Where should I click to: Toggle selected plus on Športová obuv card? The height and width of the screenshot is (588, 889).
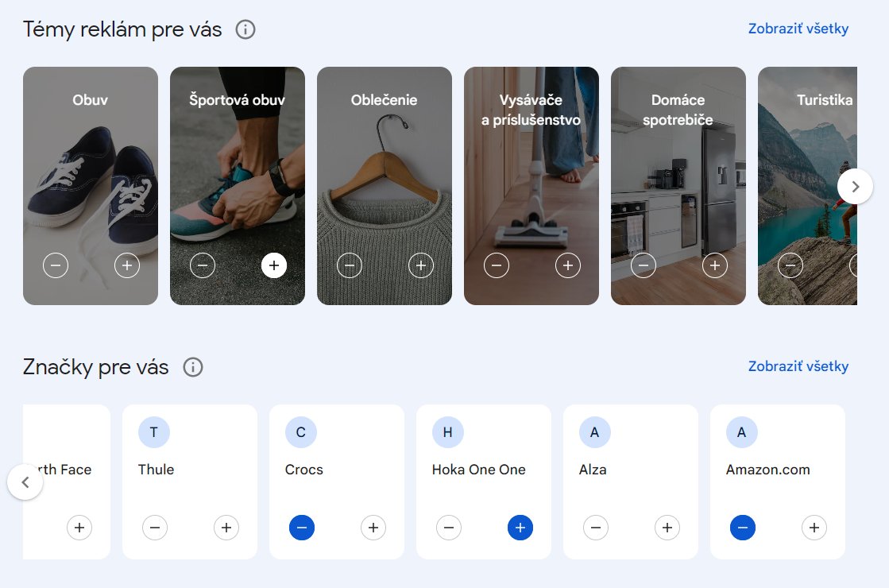pos(274,265)
